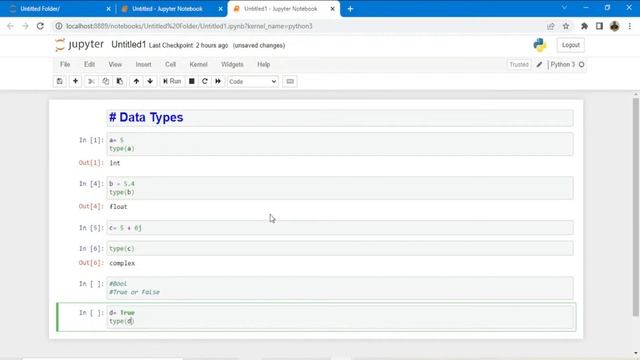Open a new browser tab
Viewport: 640px width, 360px height.
[x=350, y=9]
